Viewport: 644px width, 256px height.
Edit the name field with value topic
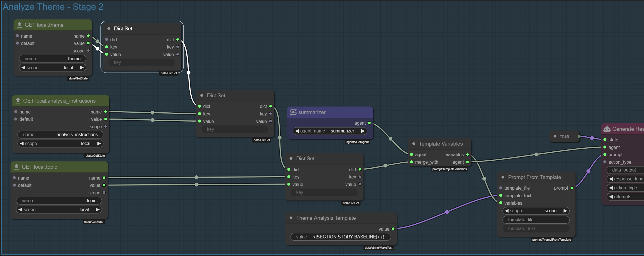pyautogui.click(x=59, y=201)
